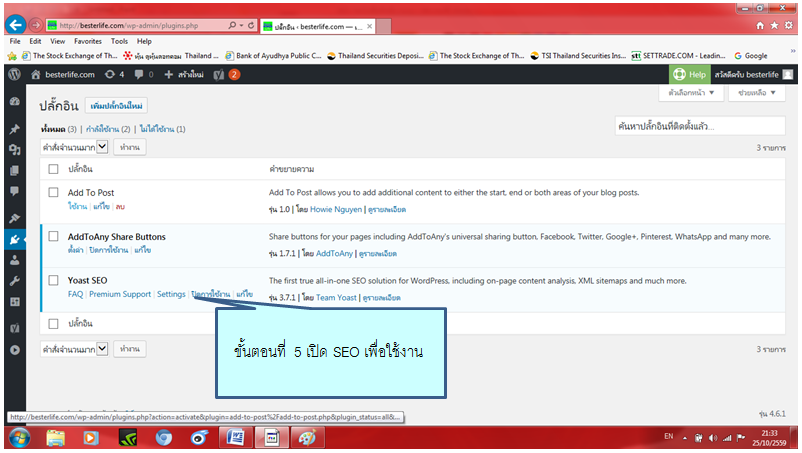Show hidden system tray icons arrow
Viewport: 802px width, 453px height.
(685, 438)
